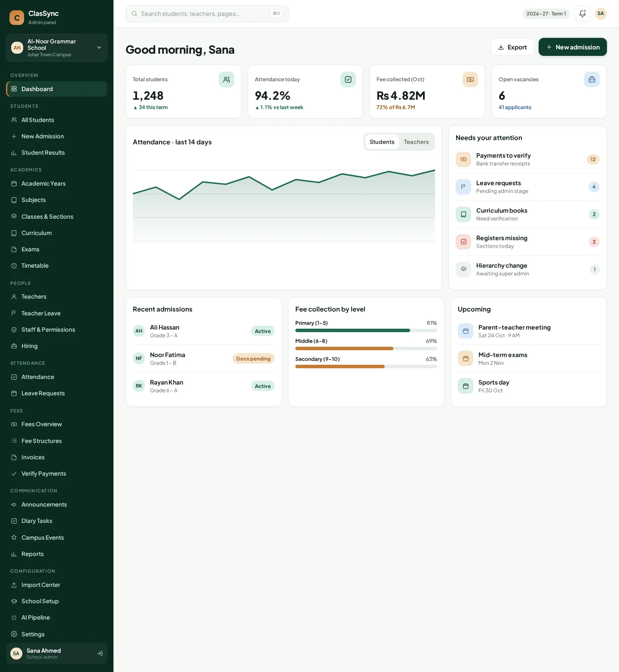Click the Mid-term exams calendar icon
This screenshot has height=672, width=619.
(x=466, y=359)
